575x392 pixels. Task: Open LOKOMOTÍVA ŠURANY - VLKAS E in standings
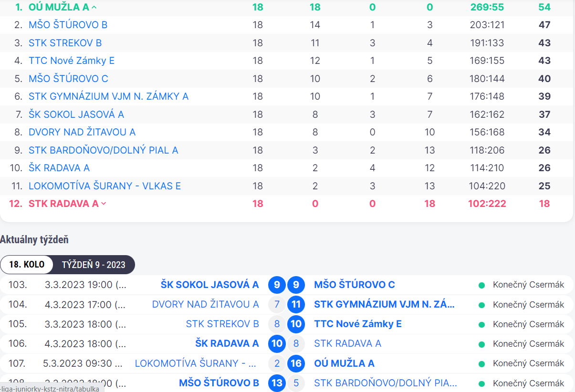click(105, 186)
